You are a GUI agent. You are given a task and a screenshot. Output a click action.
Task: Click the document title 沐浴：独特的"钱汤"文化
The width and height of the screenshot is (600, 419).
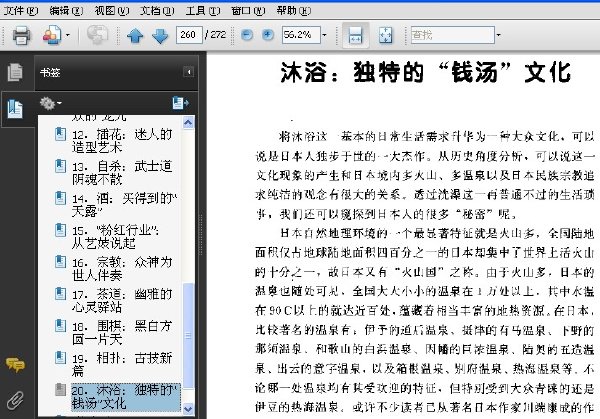(x=426, y=72)
